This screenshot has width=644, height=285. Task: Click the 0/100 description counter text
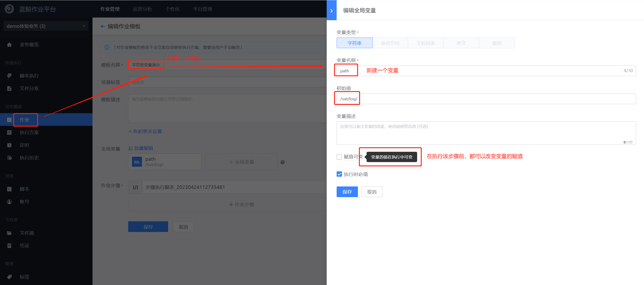tap(628, 142)
